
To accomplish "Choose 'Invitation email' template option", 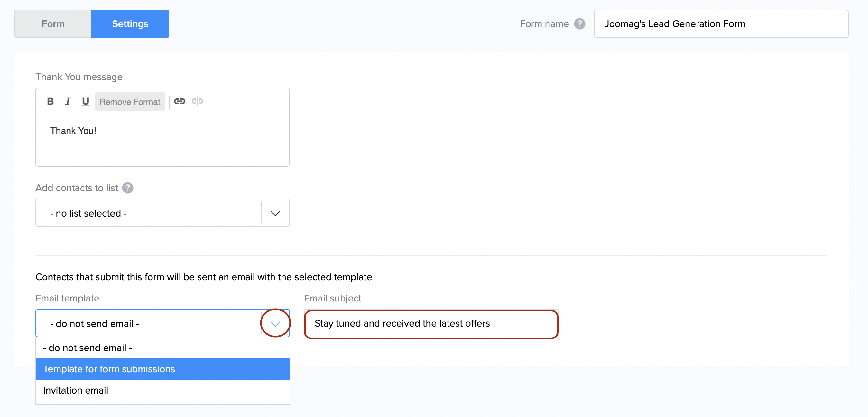I will point(162,390).
